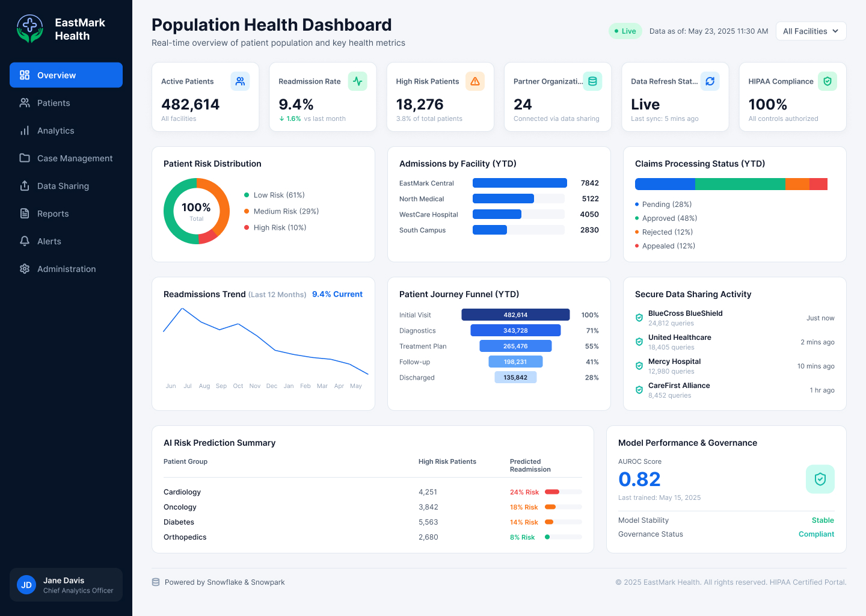Click the database icon beside Powered by Snowflake
Image resolution: width=866 pixels, height=616 pixels.
[156, 582]
